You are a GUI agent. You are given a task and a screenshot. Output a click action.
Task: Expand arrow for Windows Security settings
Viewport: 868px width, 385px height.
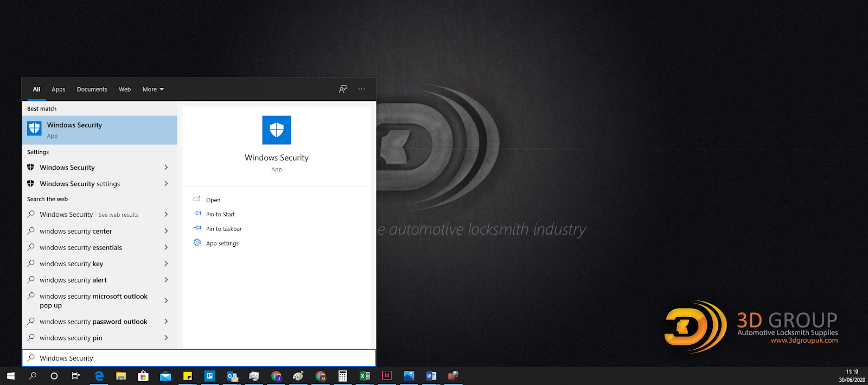pyautogui.click(x=166, y=184)
